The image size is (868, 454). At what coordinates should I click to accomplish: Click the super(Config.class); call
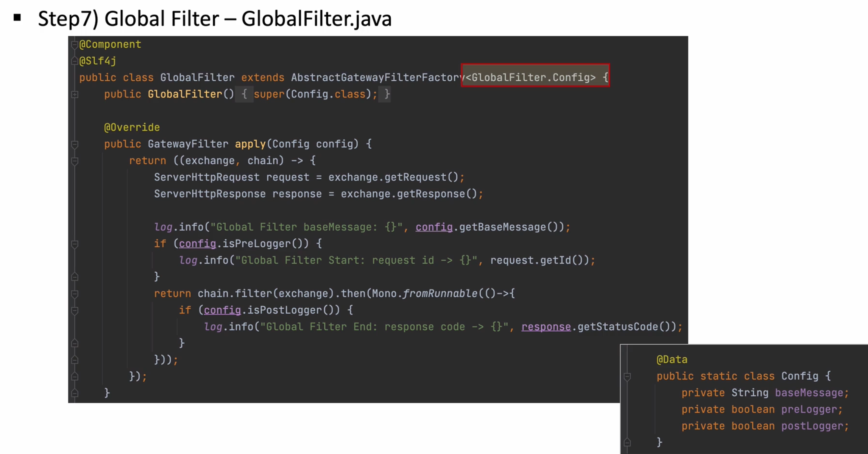[x=315, y=94]
